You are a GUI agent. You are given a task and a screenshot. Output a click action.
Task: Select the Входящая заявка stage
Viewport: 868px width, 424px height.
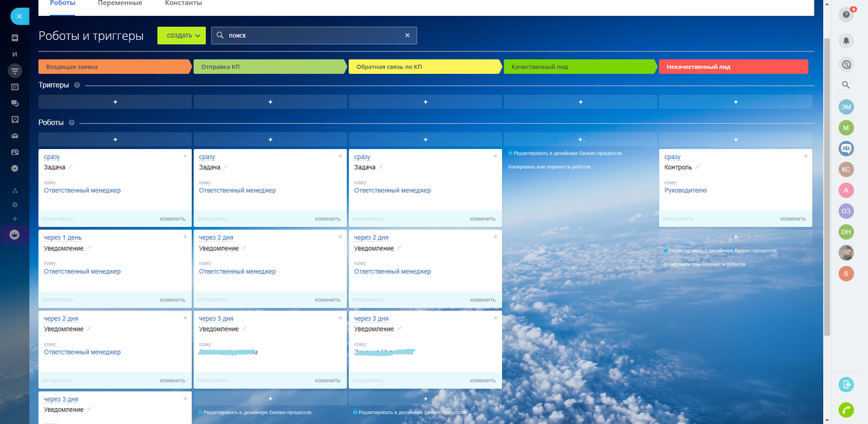pyautogui.click(x=115, y=67)
